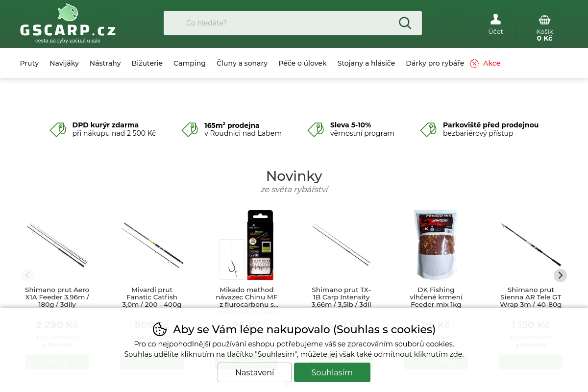This screenshot has height=392, width=588.
Task: Click the GSCARP.cz fish logo
Action: pyautogui.click(x=68, y=24)
